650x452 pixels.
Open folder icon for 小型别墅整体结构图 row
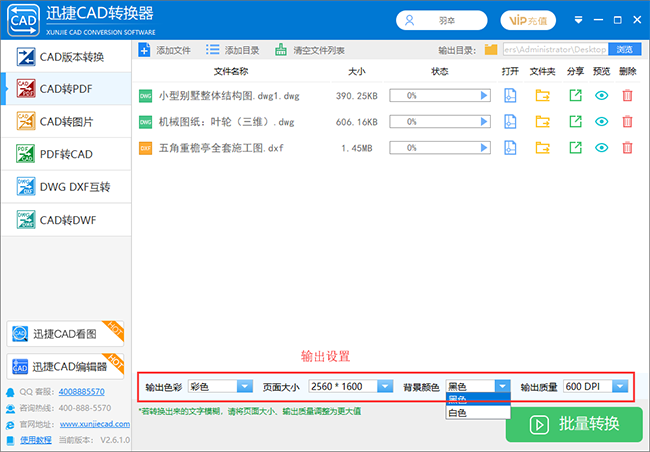pos(542,96)
